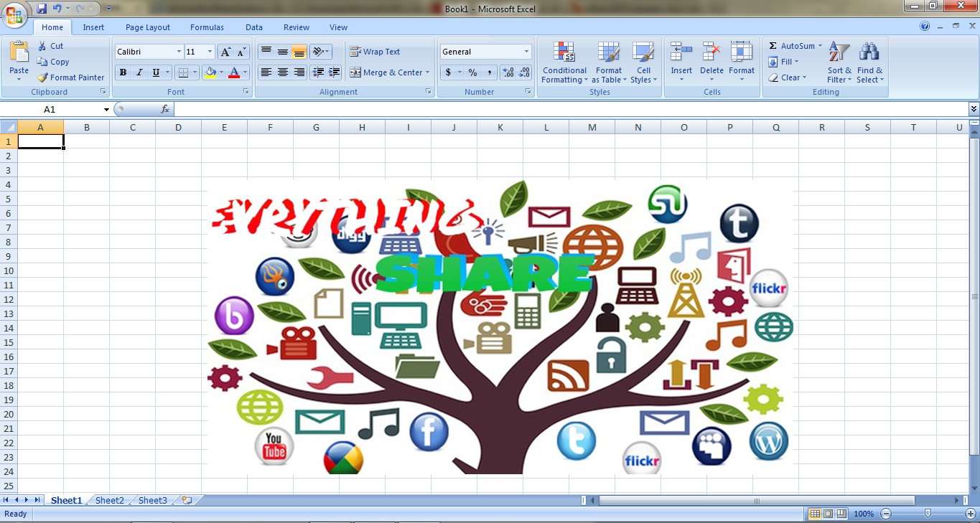Expand the Merge & Center dropdown arrow

428,72
